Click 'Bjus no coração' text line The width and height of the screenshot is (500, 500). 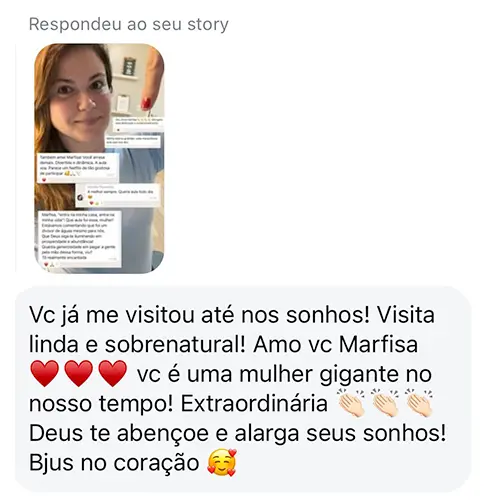(114, 463)
